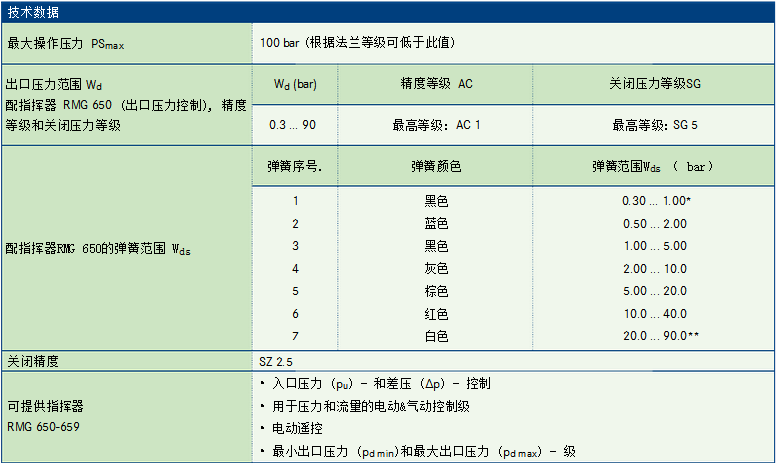This screenshot has width=776, height=463.
Task: Click the RMG 650-659 text
Action: [x=43, y=427]
